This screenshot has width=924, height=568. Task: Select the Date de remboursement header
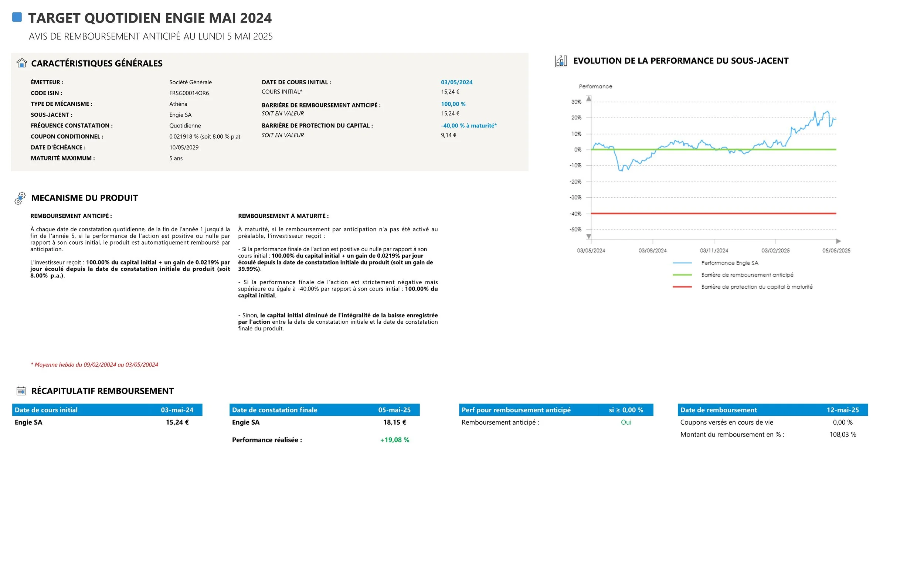tap(718, 410)
